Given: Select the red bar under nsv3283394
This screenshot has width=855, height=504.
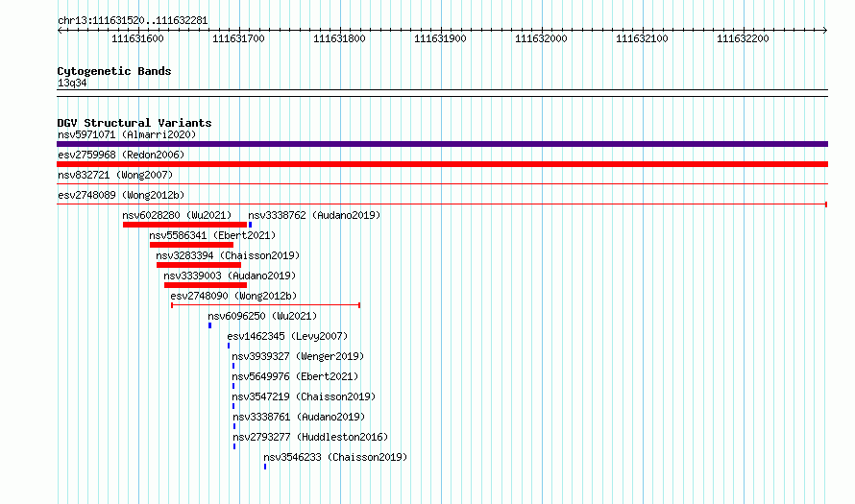Looking at the screenshot, I should click(x=199, y=265).
